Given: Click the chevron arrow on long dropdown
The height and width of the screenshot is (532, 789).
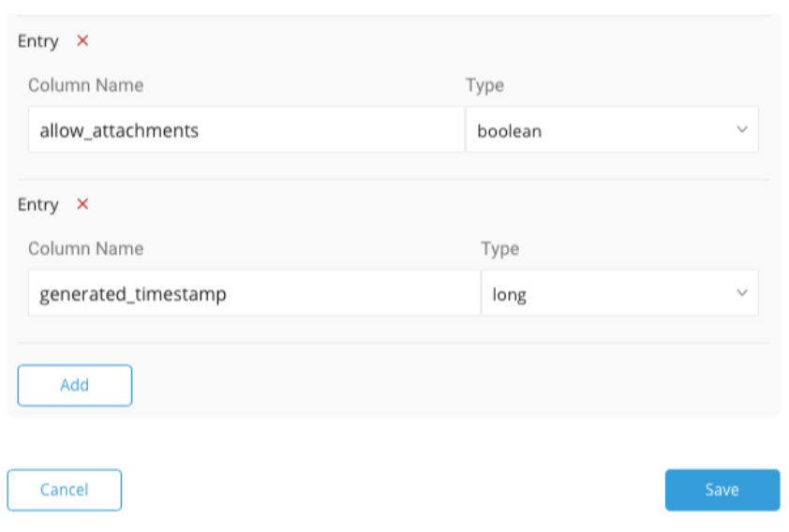Looking at the screenshot, I should point(742,294).
